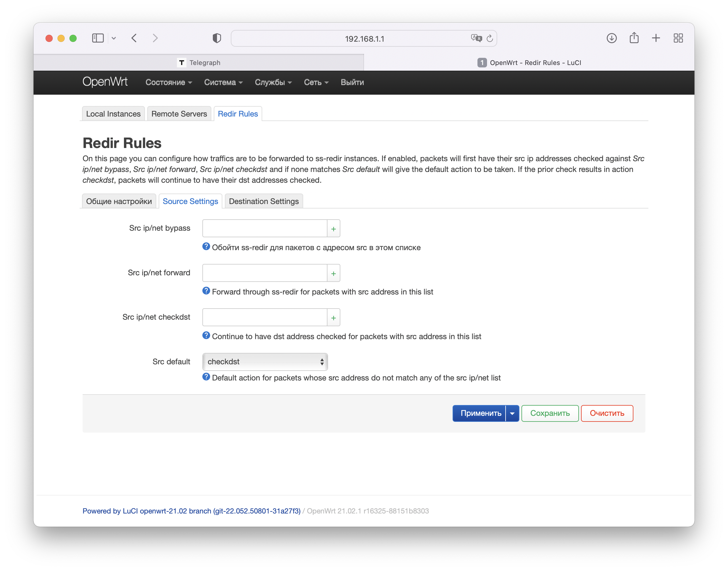
Task: Click the Safari sidebar toggle icon
Action: [98, 38]
